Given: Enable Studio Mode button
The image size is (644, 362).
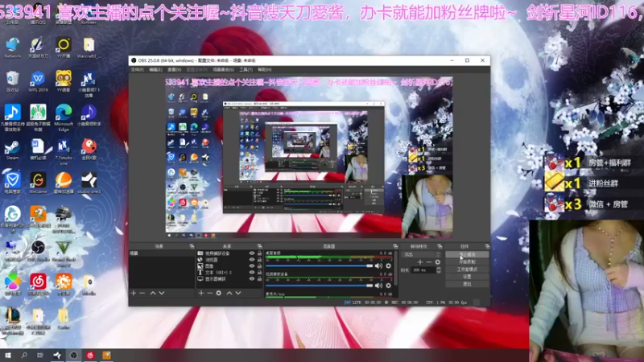Looking at the screenshot, I should pos(467,269).
